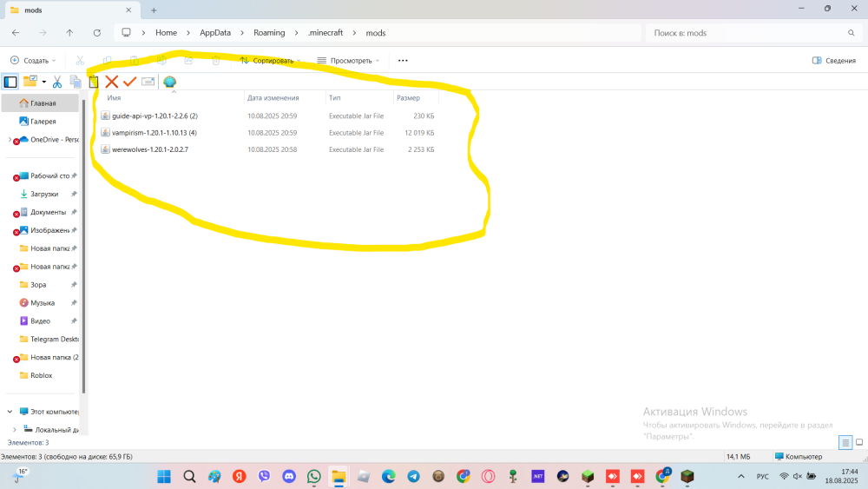Open Главная in the sidebar
The height and width of the screenshot is (489, 868).
41,103
